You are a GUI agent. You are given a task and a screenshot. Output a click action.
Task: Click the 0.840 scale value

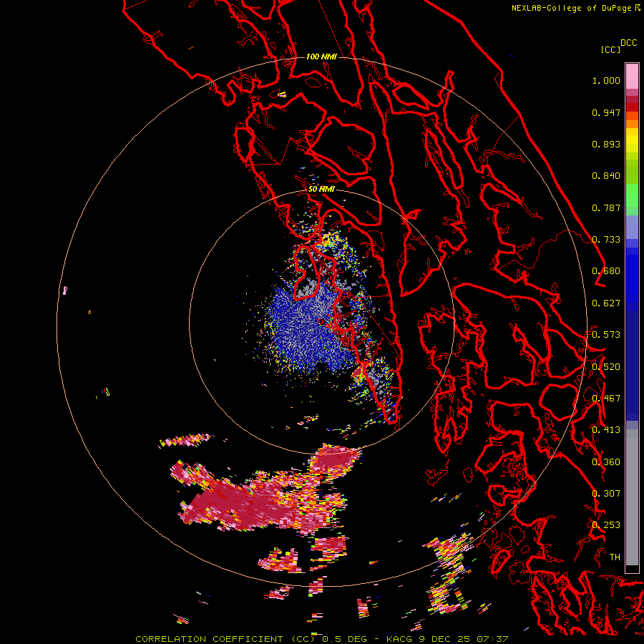(x=606, y=176)
